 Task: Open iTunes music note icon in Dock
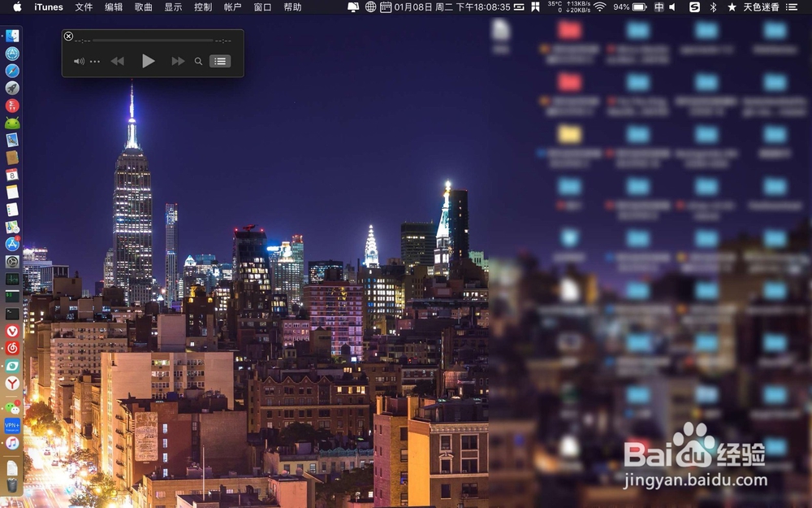pyautogui.click(x=12, y=443)
